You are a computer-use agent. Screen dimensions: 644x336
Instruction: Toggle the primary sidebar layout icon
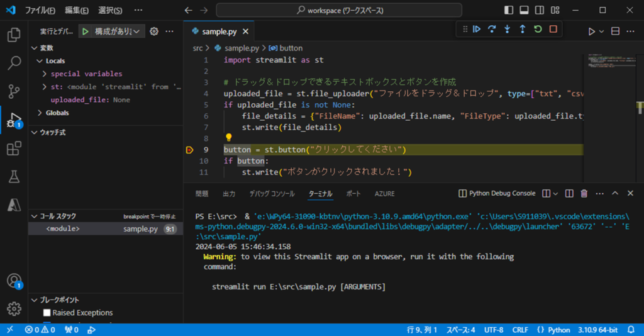(x=509, y=11)
